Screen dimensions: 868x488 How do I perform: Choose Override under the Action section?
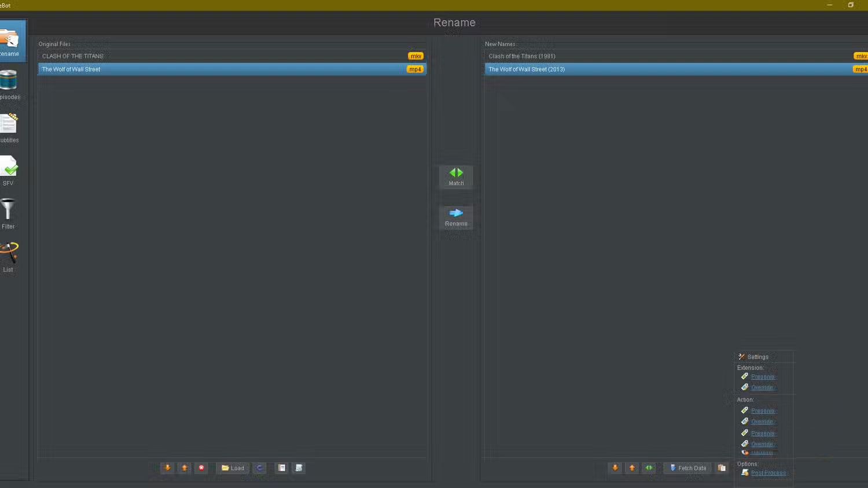[x=762, y=421]
